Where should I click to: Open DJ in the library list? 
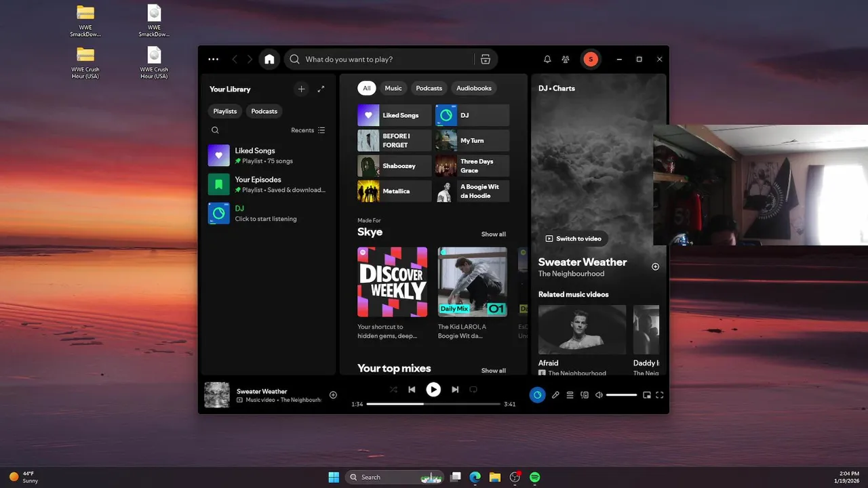point(269,213)
